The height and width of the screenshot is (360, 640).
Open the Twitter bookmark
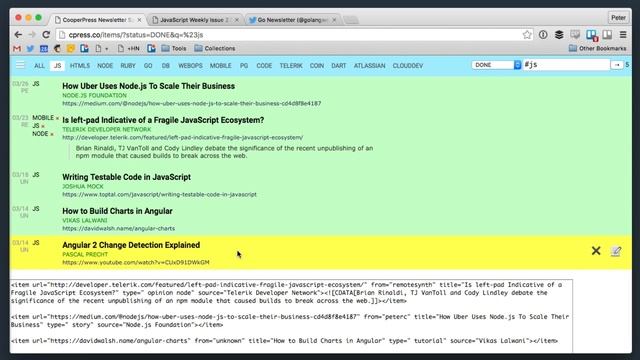pyautogui.click(x=30, y=49)
